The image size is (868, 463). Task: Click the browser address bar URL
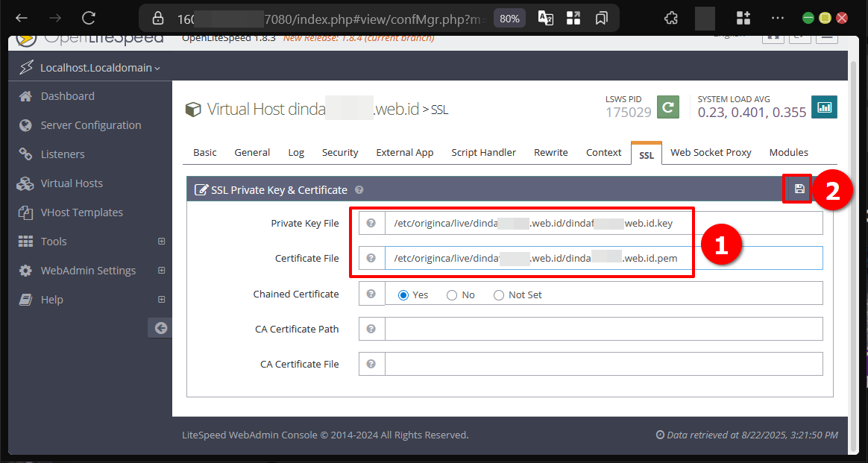(332, 19)
